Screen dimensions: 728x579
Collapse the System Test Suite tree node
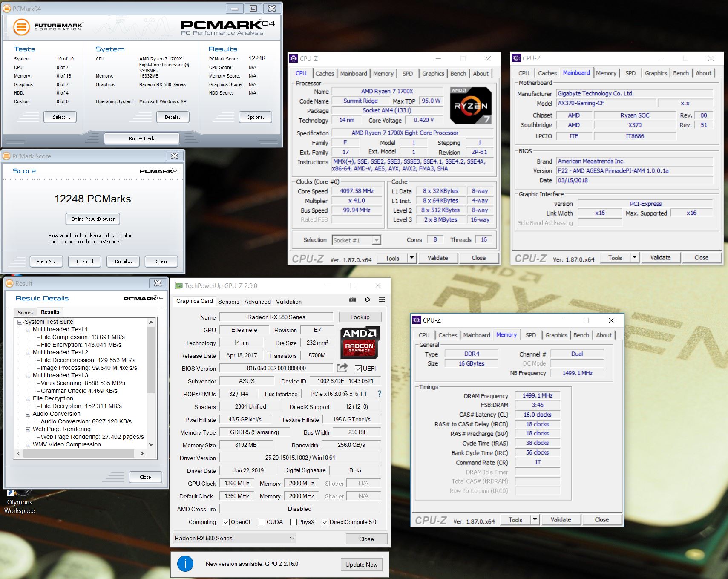(x=20, y=322)
